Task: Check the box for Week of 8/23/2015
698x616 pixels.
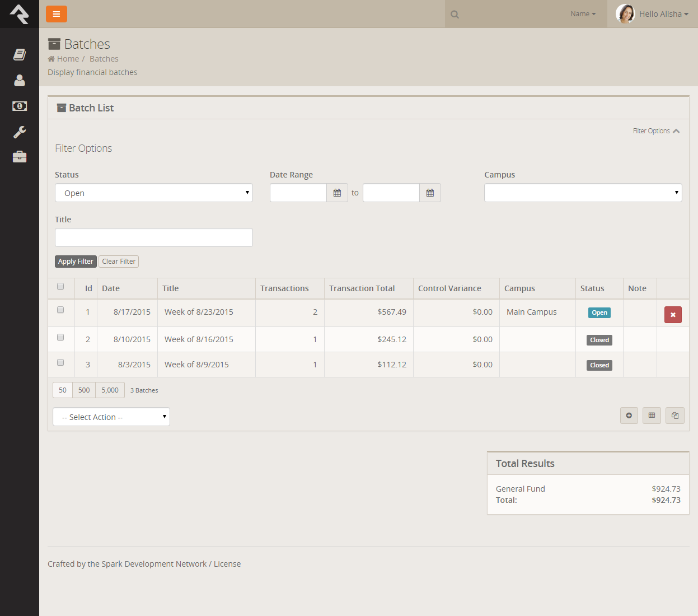Action: tap(60, 310)
